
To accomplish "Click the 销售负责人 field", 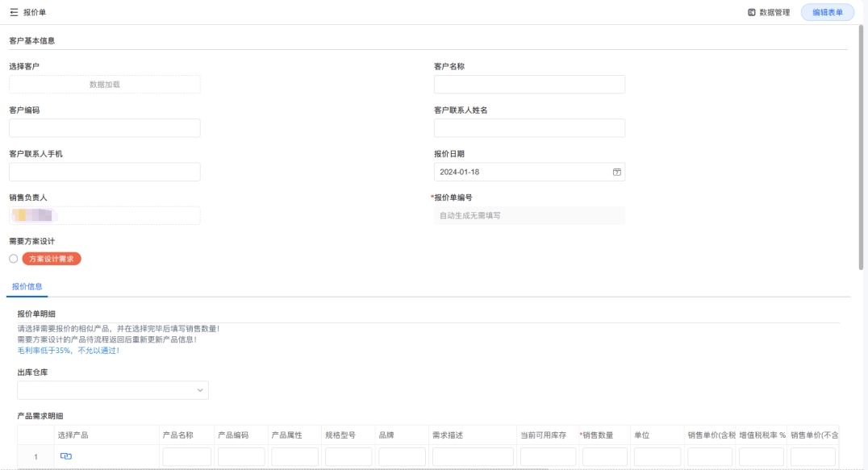I will point(105,215).
